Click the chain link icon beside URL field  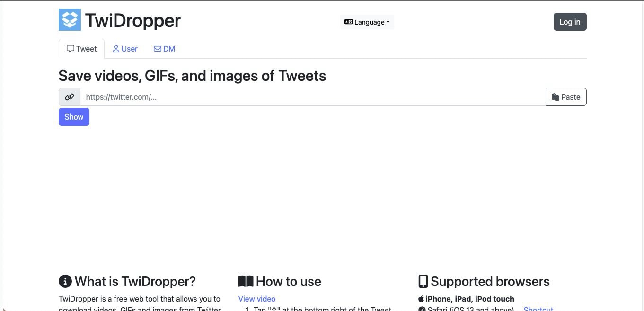[x=69, y=97]
